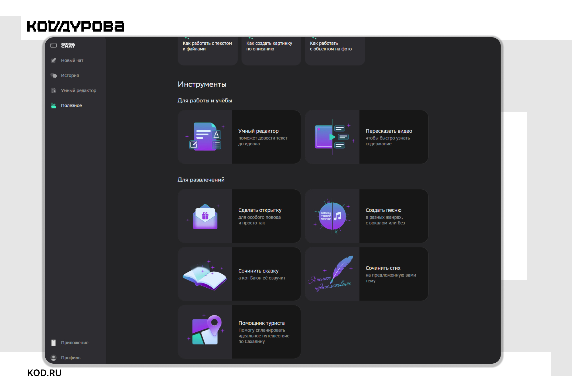Open the Профиль sidebar item
Image resolution: width=572 pixels, height=392 pixels.
point(71,358)
